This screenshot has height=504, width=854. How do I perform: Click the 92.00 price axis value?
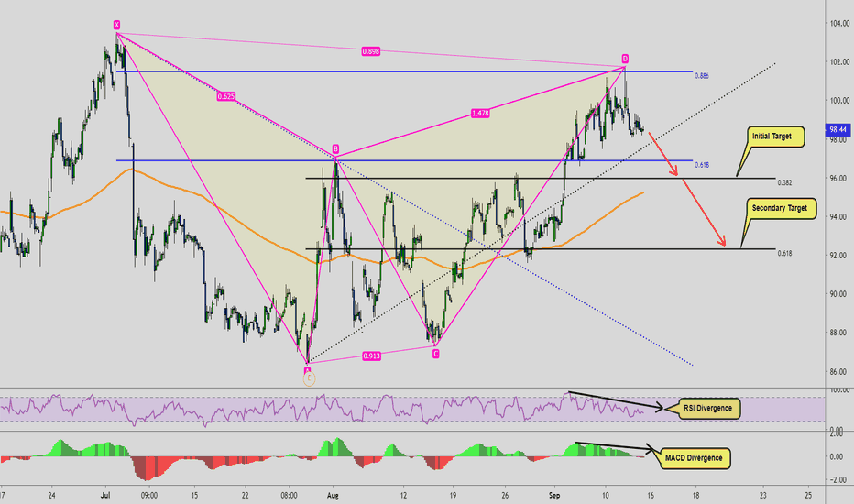pyautogui.click(x=839, y=255)
